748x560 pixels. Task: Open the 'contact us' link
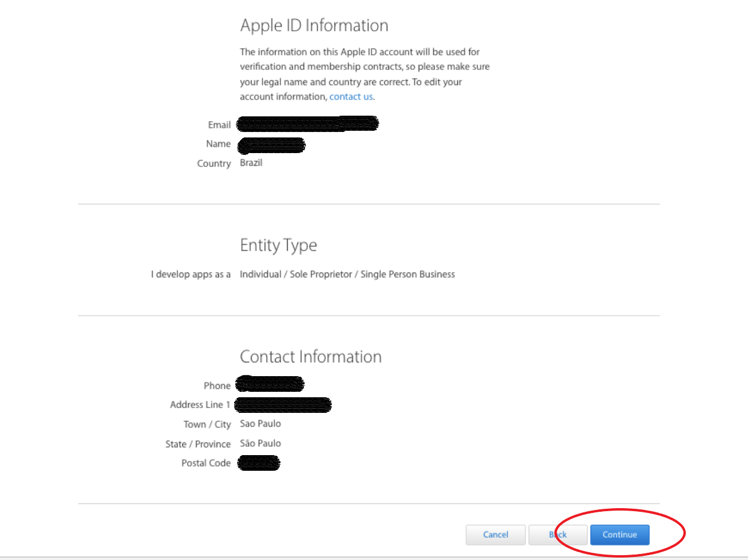[x=351, y=96]
